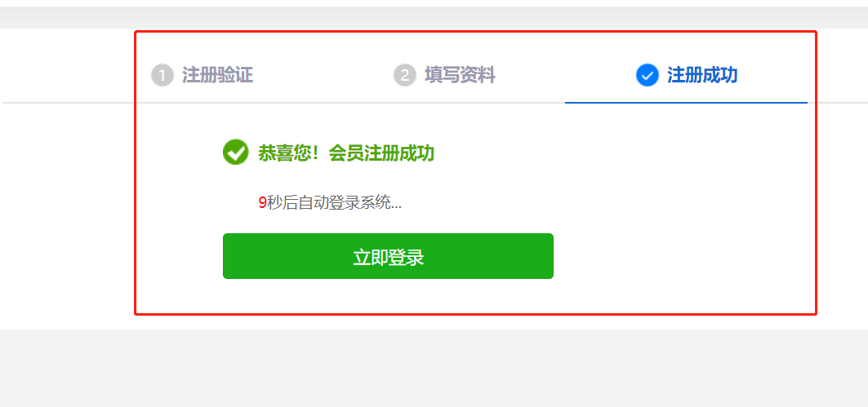Click the green 立即登录 button
This screenshot has width=868, height=407.
[x=388, y=256]
